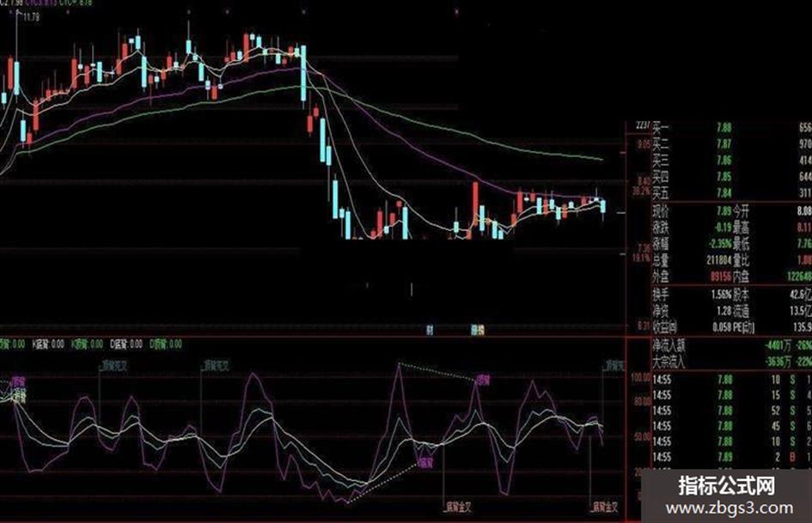Click the 总量 volume value 211804
This screenshot has height=523, width=812.
point(720,260)
